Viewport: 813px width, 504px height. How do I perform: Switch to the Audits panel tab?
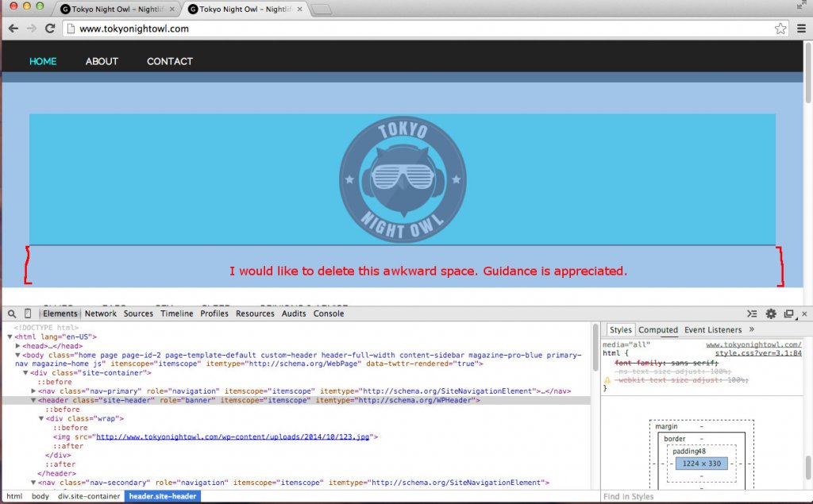click(294, 314)
